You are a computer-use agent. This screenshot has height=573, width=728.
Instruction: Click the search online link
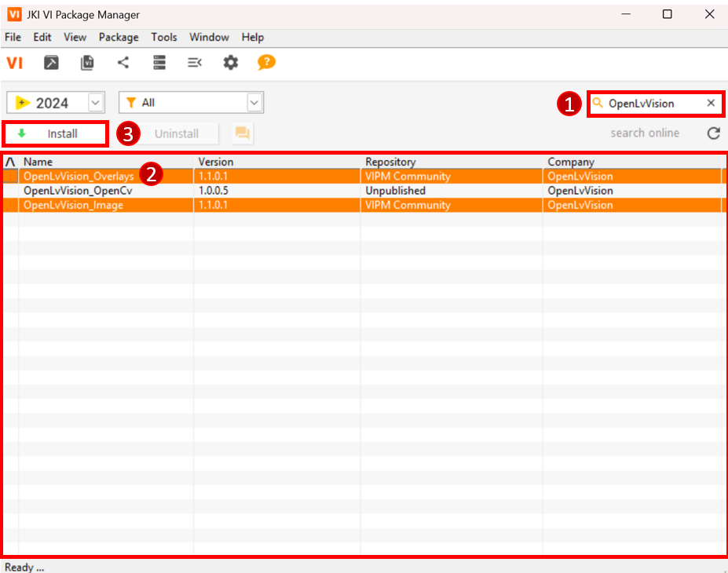645,133
